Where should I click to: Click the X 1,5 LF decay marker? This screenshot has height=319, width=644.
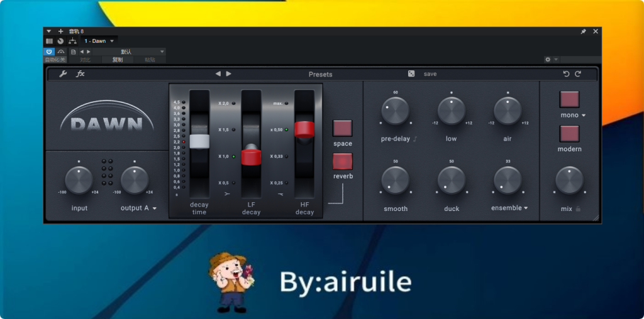(226, 129)
